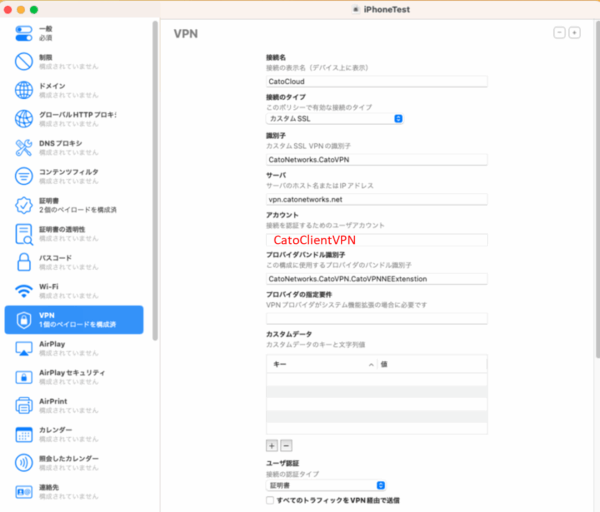Open the AirPrint printer icon payload

coord(25,405)
